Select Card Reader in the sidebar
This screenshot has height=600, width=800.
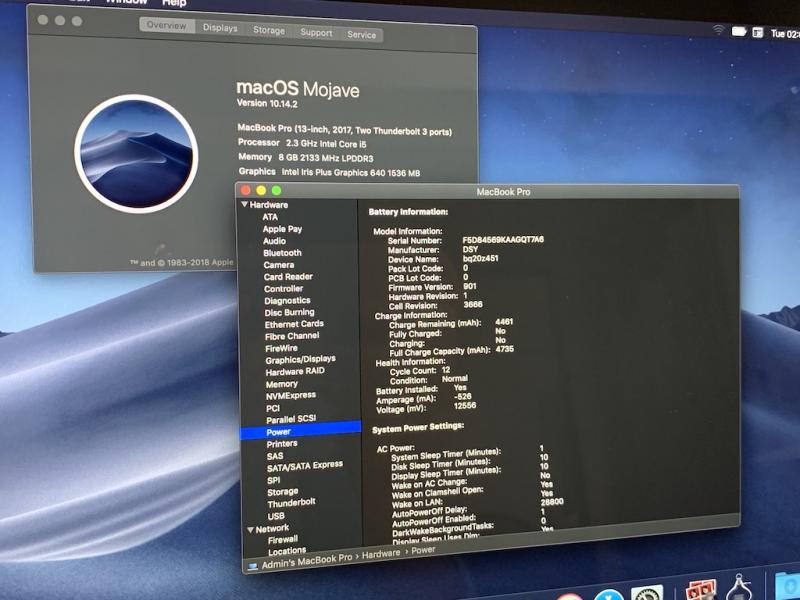(x=288, y=277)
